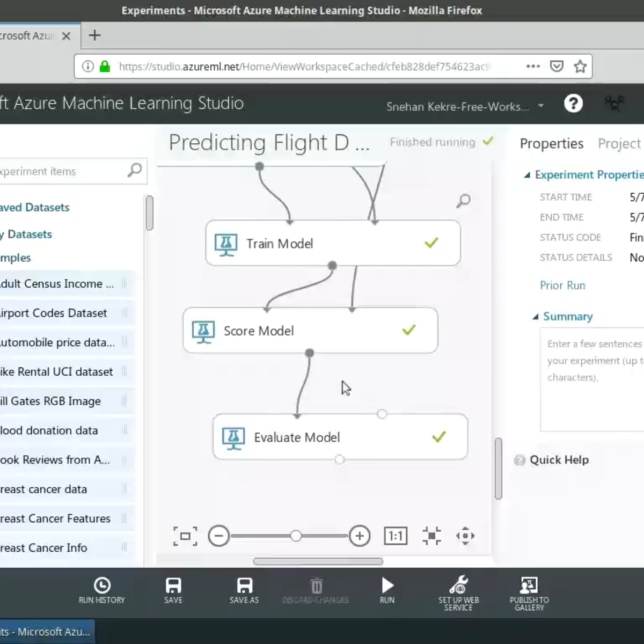Zoom in using the plus icon
The width and height of the screenshot is (644, 644).
click(360, 536)
